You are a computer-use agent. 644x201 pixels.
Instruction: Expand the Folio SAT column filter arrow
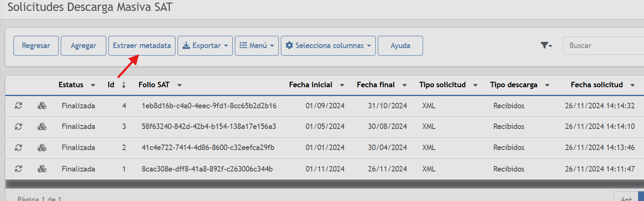(179, 85)
